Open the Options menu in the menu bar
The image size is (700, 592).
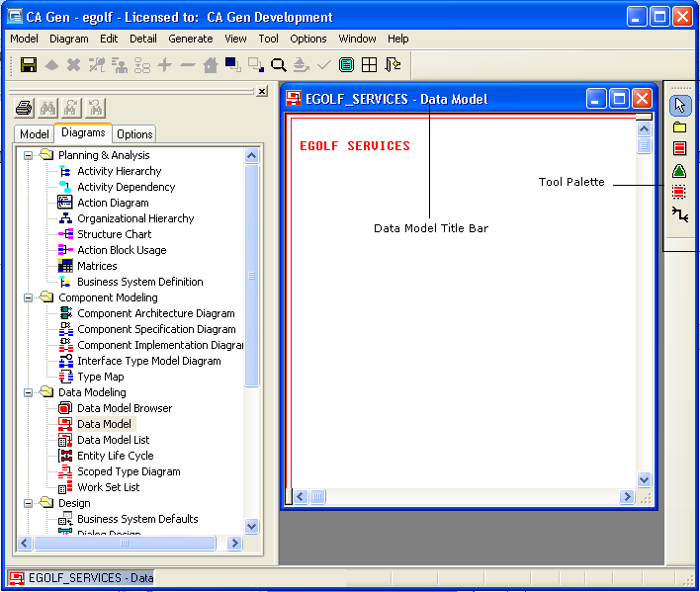click(308, 39)
